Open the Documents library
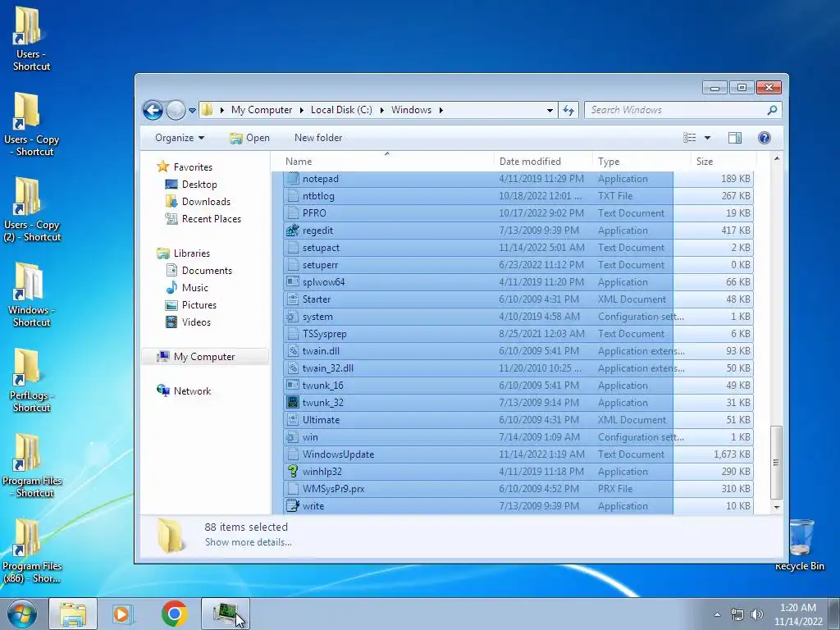840x630 pixels. (x=207, y=271)
